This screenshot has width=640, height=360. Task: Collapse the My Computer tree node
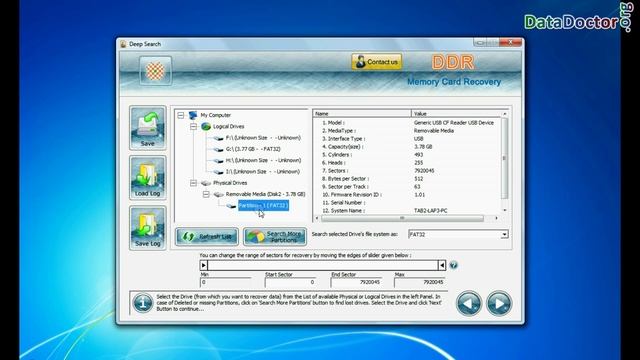(x=181, y=115)
